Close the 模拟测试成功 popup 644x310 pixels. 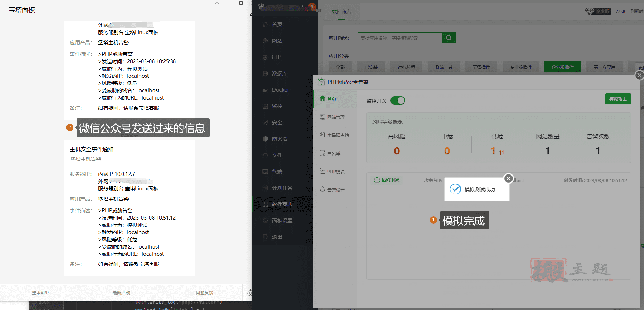pyautogui.click(x=509, y=178)
